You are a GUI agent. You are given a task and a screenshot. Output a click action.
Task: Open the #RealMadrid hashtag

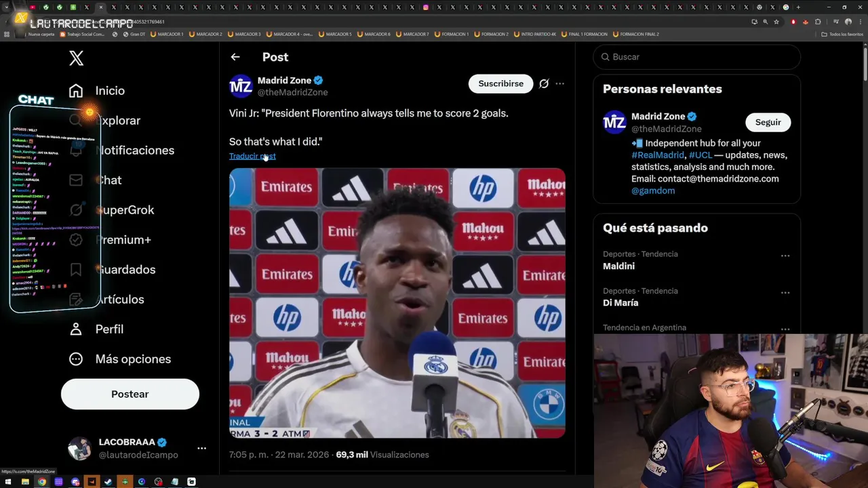(x=658, y=155)
